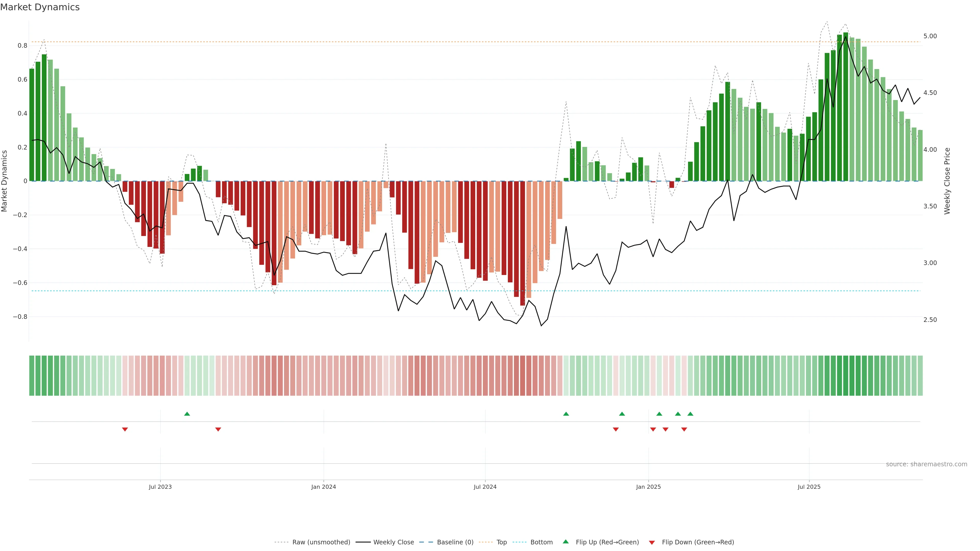The height and width of the screenshot is (551, 980).
Task: Click the 5.00 price axis tick label
Action: point(930,36)
